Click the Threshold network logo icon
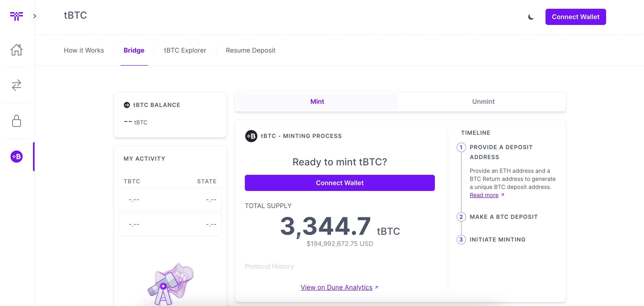644x306 pixels. tap(16, 16)
